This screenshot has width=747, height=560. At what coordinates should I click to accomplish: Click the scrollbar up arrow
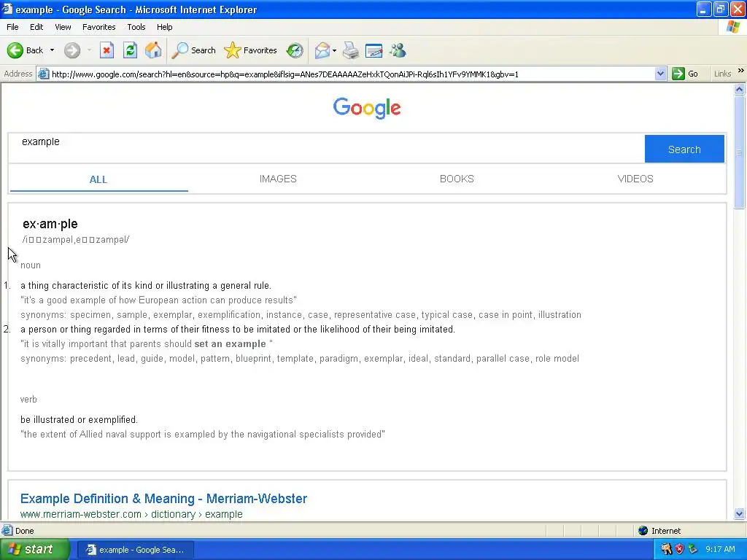click(x=740, y=90)
